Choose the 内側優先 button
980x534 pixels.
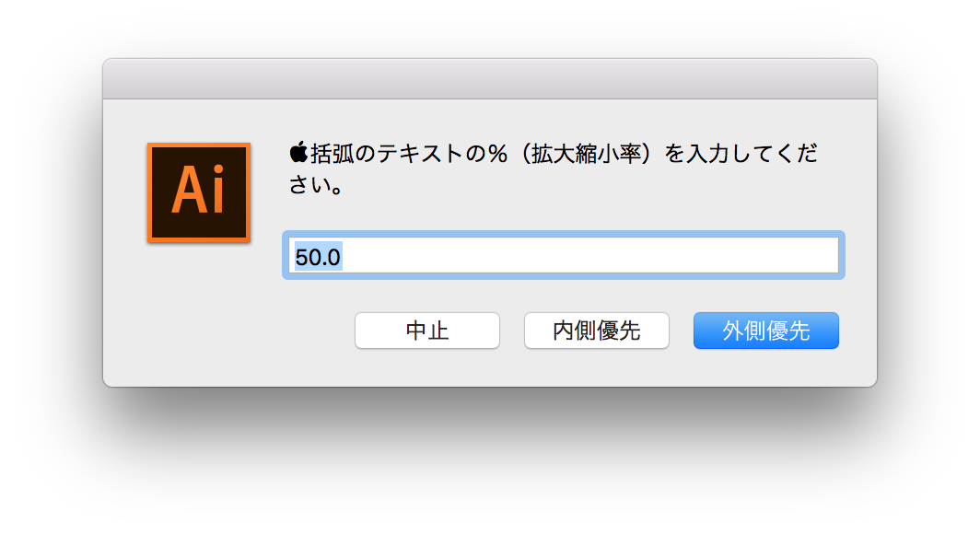(596, 331)
